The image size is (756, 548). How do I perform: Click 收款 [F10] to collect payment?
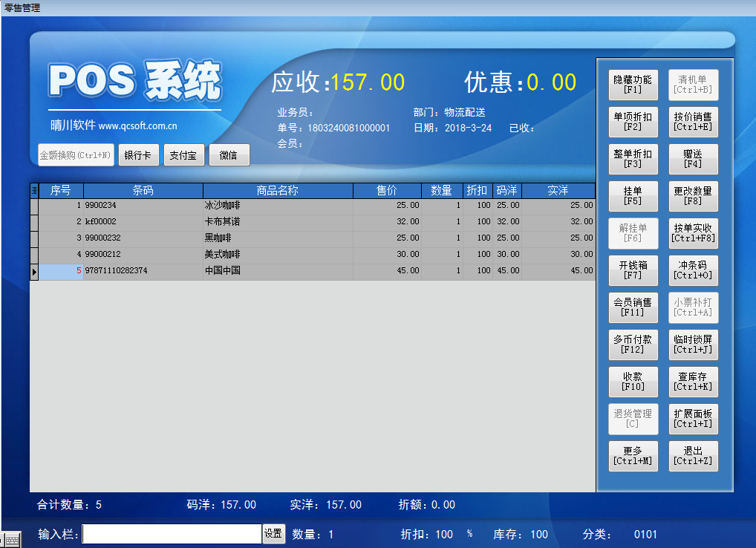[x=633, y=382]
